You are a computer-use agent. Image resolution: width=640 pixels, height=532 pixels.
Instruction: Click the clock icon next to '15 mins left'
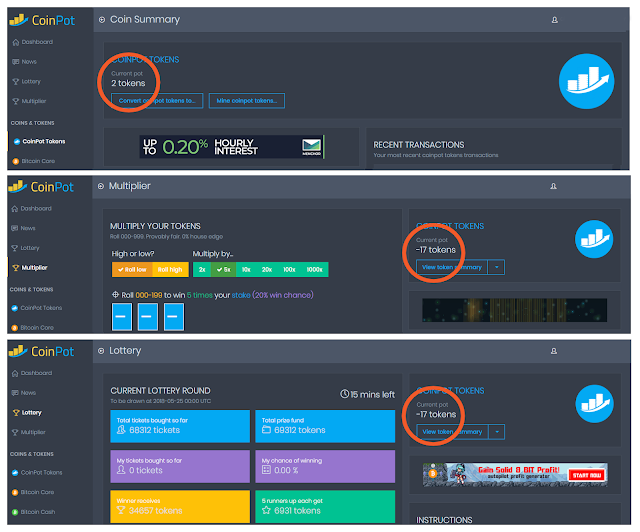point(344,394)
